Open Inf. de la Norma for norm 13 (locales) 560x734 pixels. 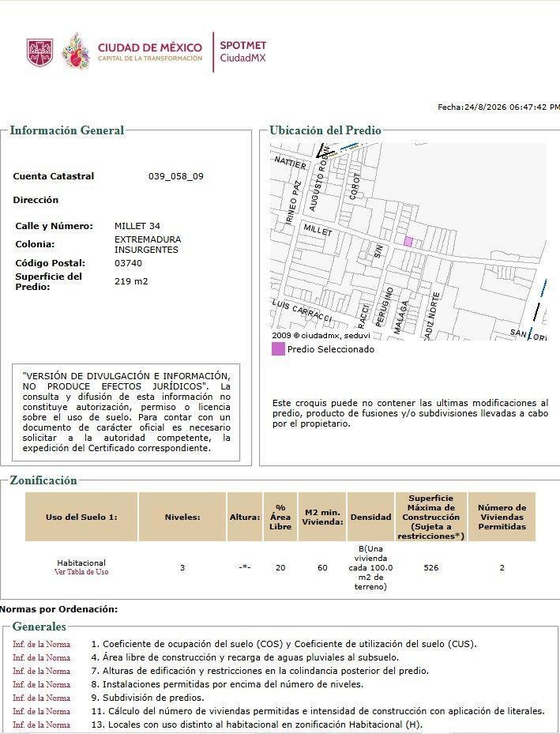[x=42, y=725]
